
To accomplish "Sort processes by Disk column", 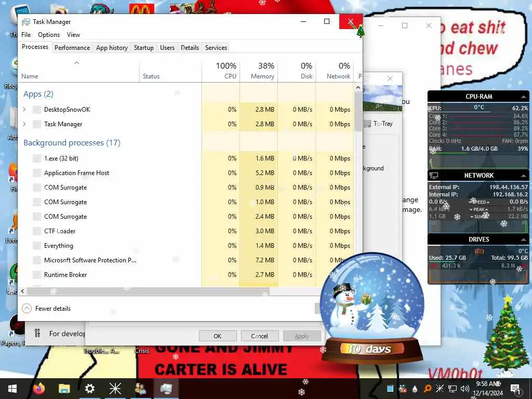I will coord(297,71).
